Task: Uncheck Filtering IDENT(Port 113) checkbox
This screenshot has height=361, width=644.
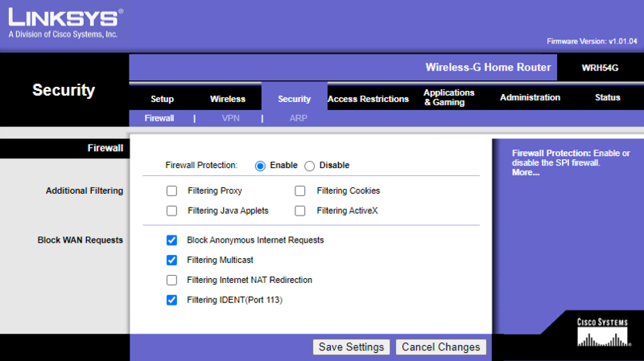Action: [171, 300]
